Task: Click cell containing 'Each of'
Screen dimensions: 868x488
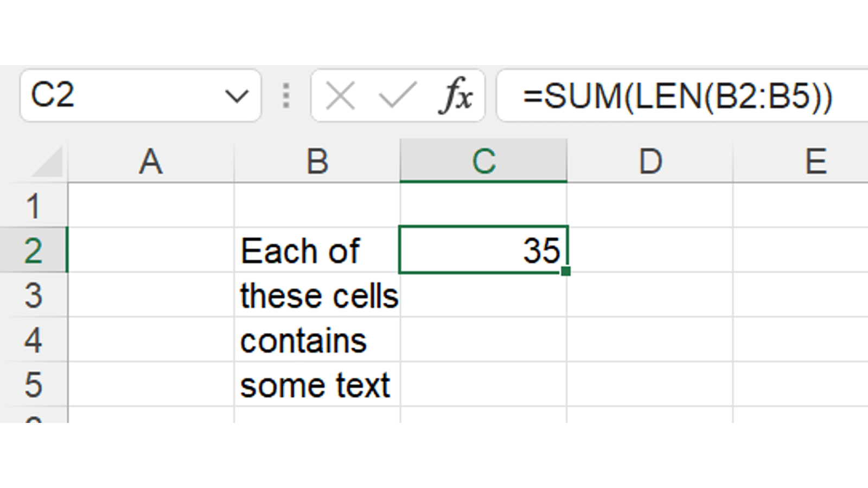Action: coord(317,251)
